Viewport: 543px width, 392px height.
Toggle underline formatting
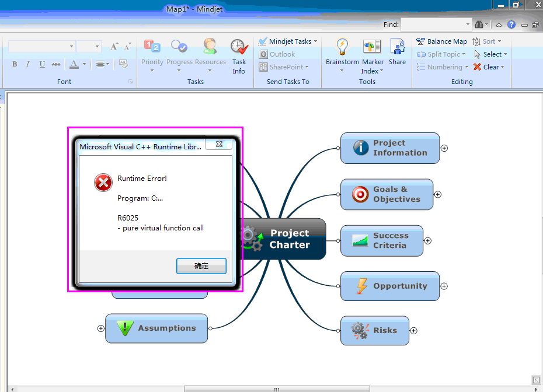[42, 64]
